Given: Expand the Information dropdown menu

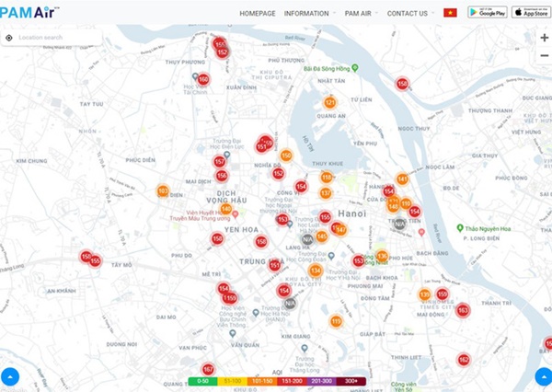Looking at the screenshot, I should 309,13.
